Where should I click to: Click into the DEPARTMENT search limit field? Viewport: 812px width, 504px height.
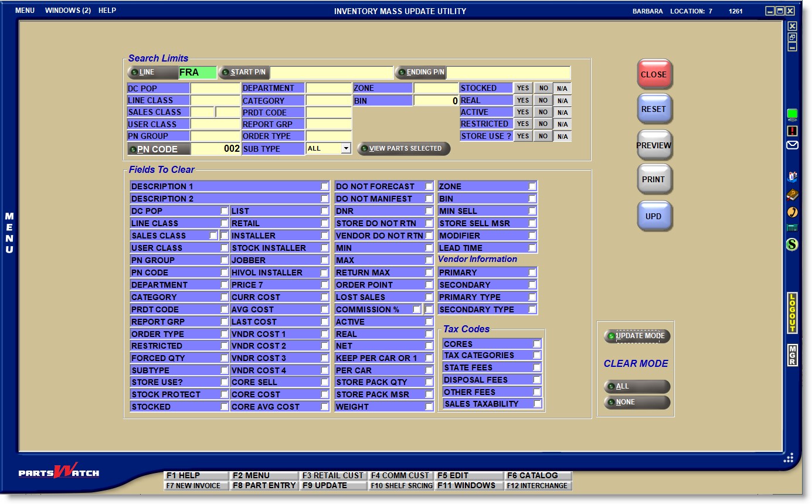click(328, 88)
